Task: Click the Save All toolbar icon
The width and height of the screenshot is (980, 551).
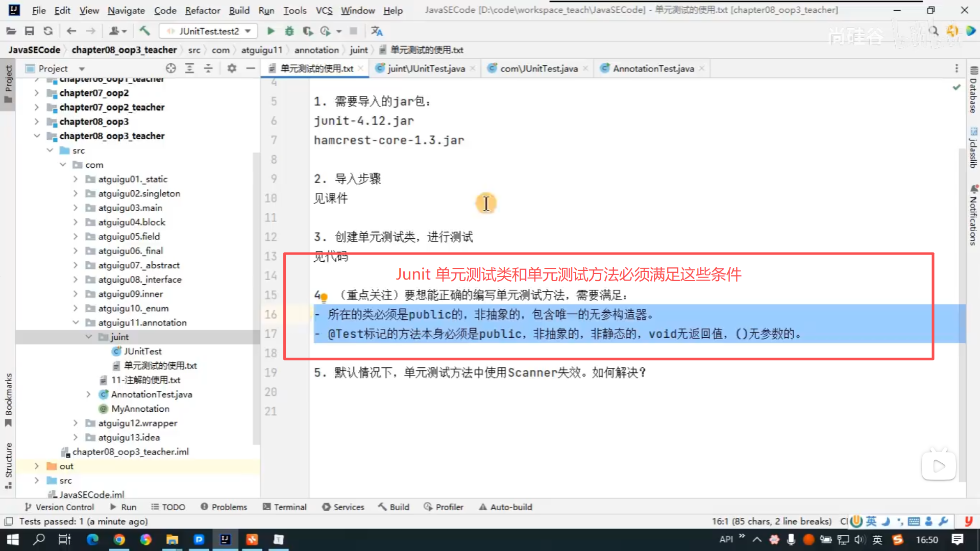Action: pyautogui.click(x=30, y=31)
